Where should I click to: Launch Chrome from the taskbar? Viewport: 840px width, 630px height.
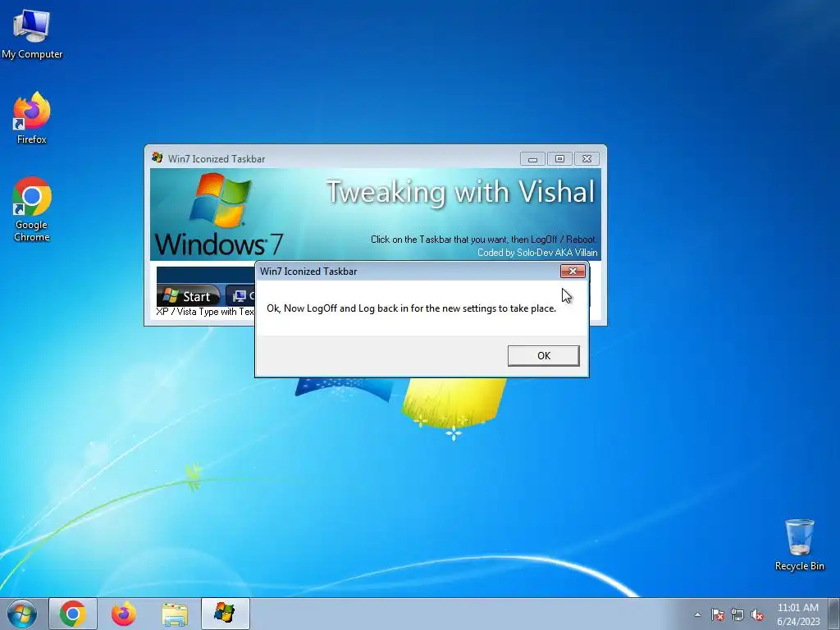tap(73, 614)
